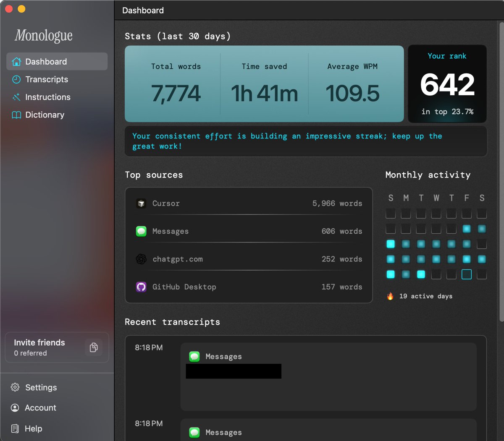Click the Instructions sparkle wand icon
The height and width of the screenshot is (441, 504).
(16, 97)
